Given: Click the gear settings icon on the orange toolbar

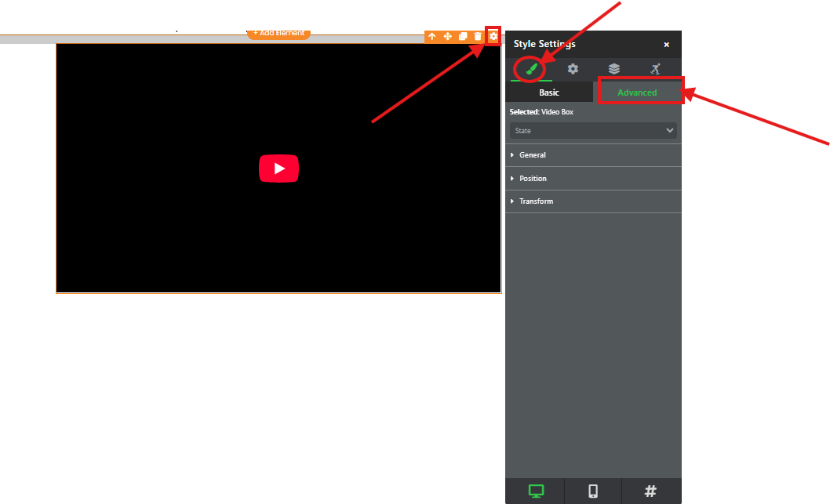Looking at the screenshot, I should (x=493, y=37).
